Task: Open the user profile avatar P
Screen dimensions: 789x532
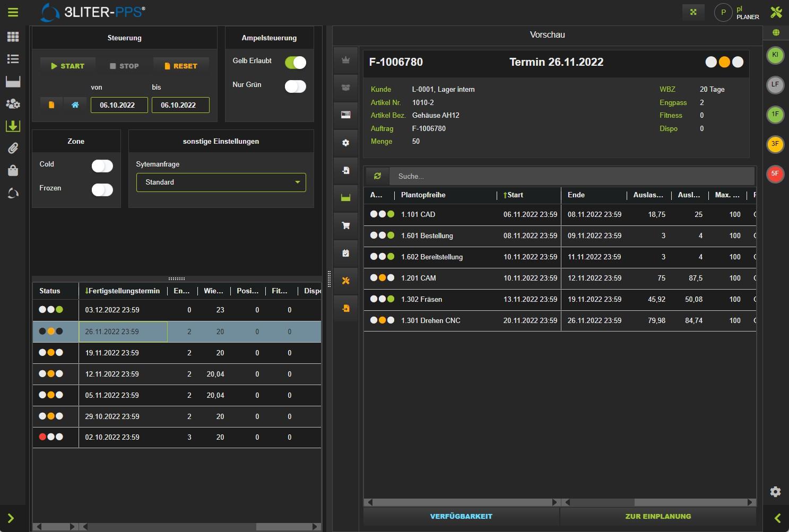Action: click(x=723, y=12)
